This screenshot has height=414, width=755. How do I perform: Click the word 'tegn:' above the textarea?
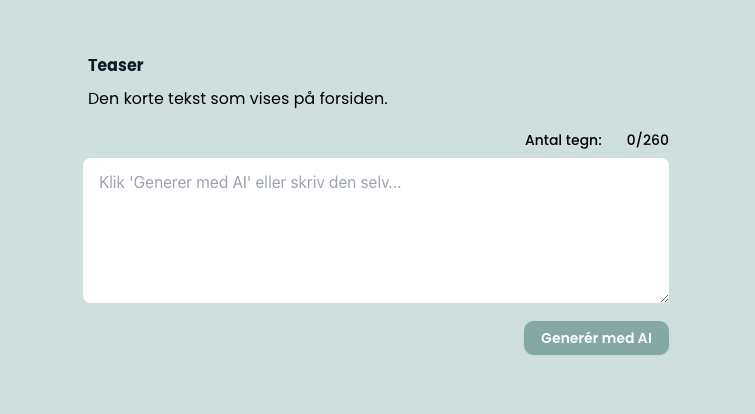583,140
